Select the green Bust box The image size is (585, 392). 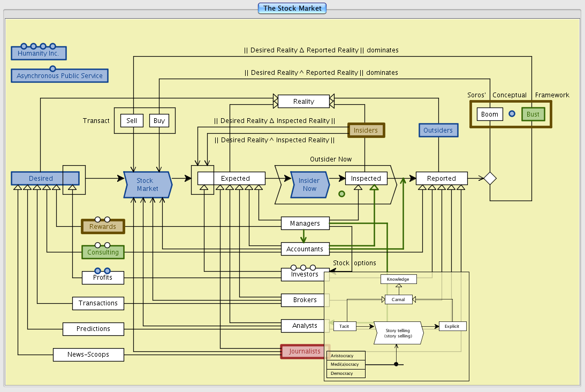533,114
